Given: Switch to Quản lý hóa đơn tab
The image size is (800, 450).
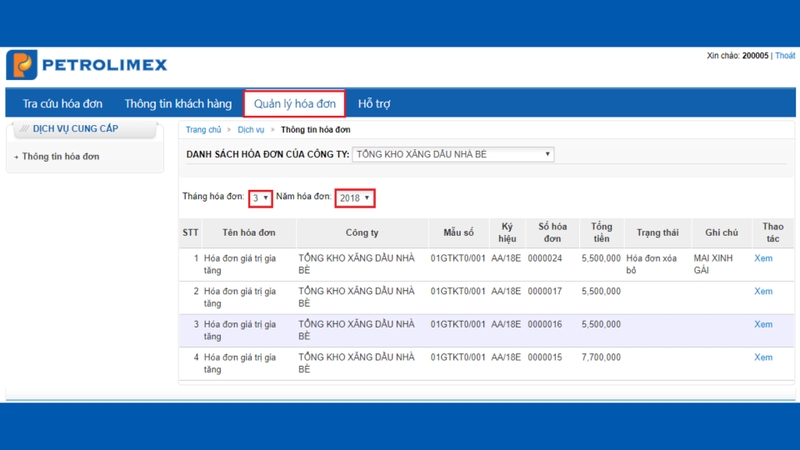Looking at the screenshot, I should [294, 104].
